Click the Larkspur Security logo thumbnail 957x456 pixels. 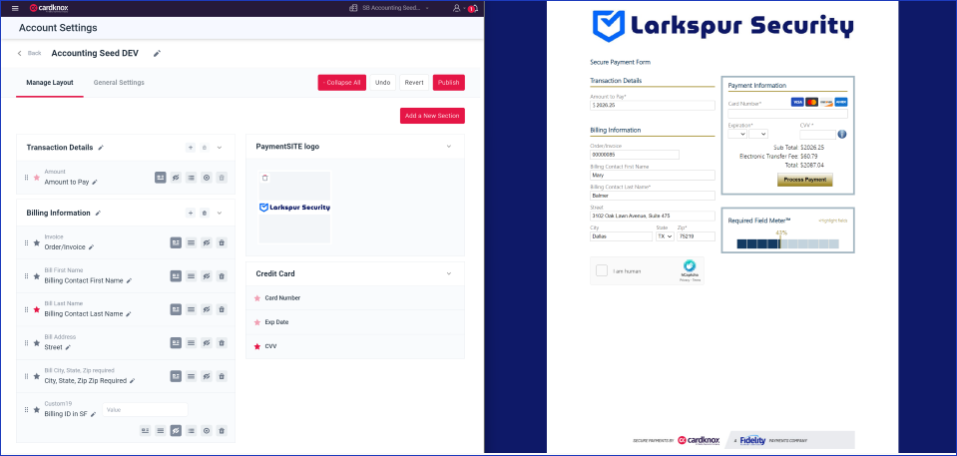coord(295,208)
